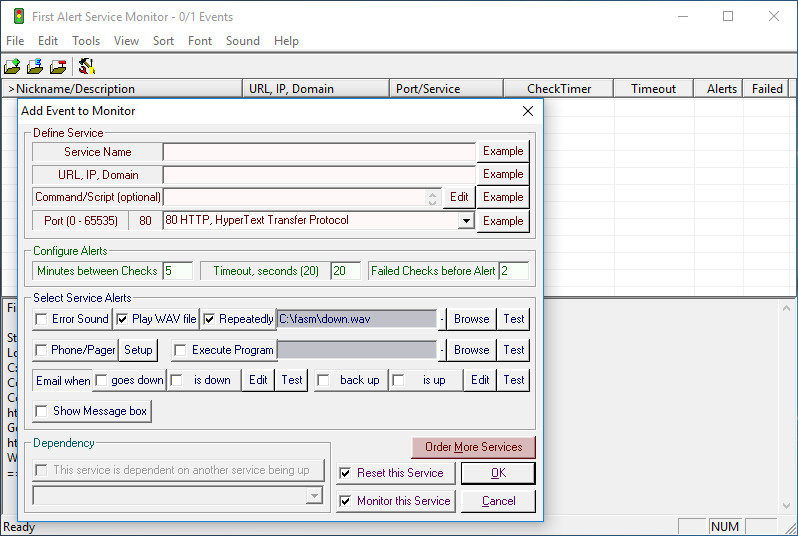
Task: Click the Timeout seconds field
Action: pyautogui.click(x=346, y=271)
